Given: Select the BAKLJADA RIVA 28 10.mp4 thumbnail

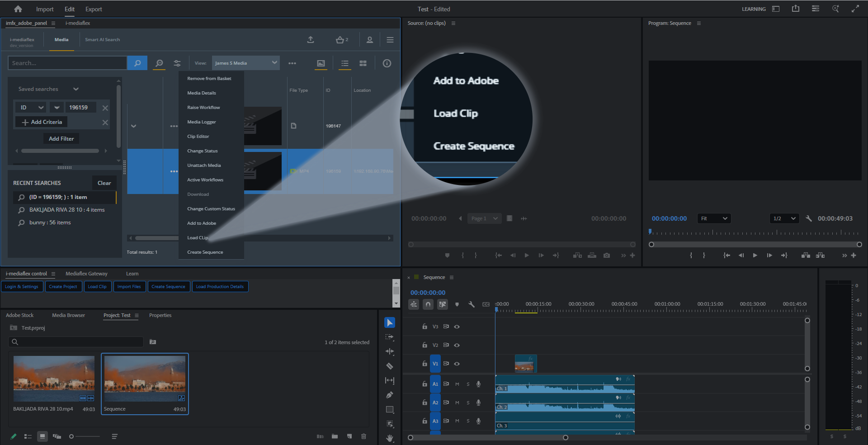Looking at the screenshot, I should coord(54,379).
